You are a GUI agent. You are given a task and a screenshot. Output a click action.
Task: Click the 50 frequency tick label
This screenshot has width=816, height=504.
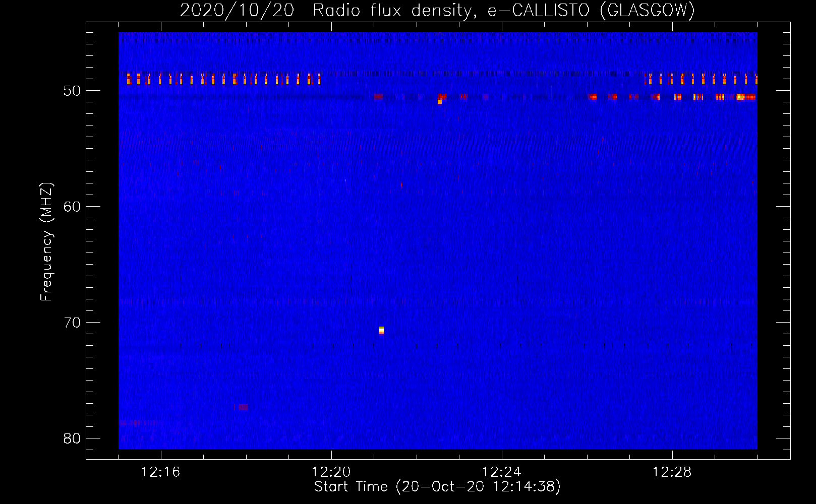[x=73, y=91]
